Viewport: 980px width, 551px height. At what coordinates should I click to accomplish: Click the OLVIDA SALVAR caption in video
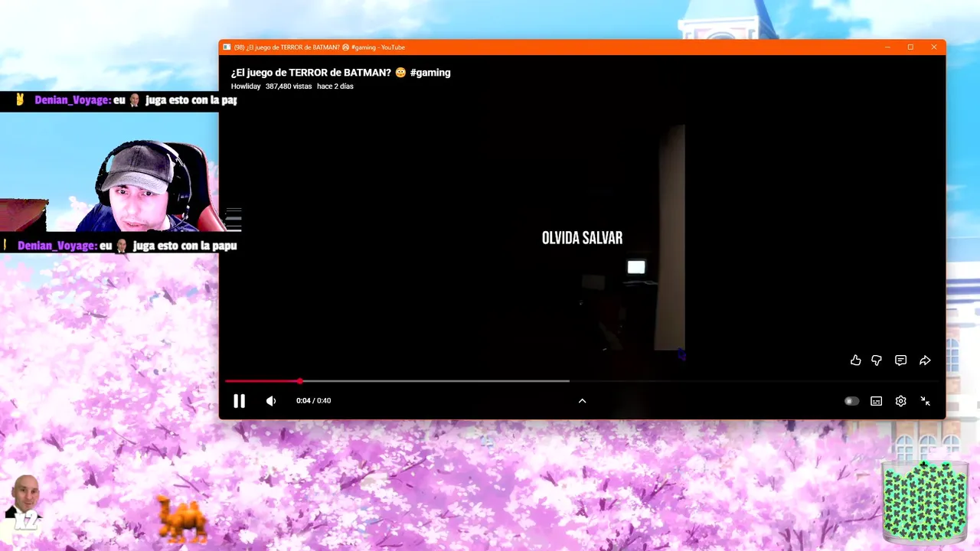click(x=582, y=238)
